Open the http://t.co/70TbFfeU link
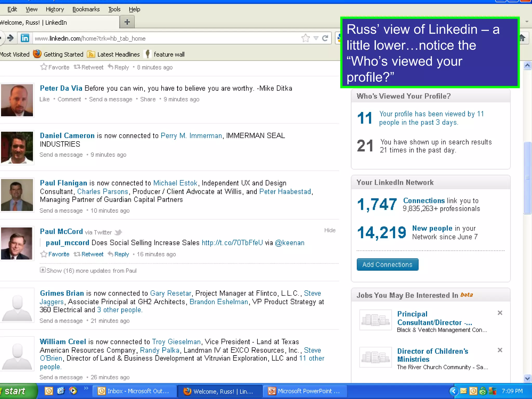The image size is (532, 399). (x=232, y=243)
